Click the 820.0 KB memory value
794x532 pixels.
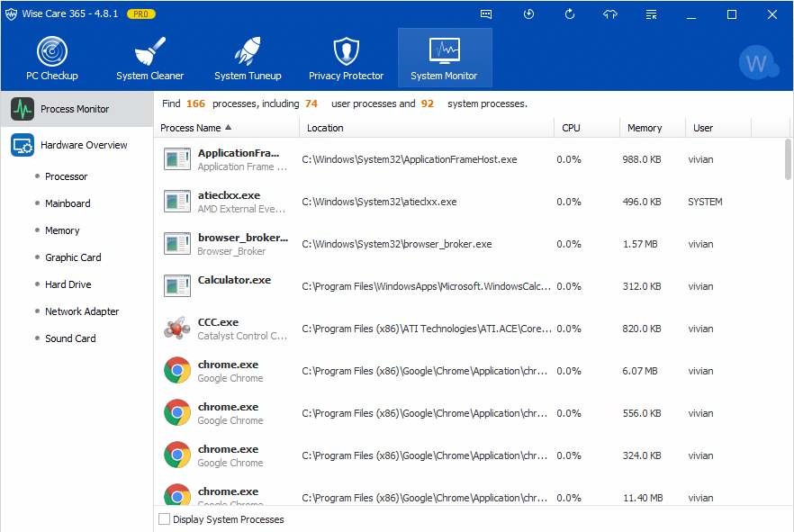(x=642, y=329)
